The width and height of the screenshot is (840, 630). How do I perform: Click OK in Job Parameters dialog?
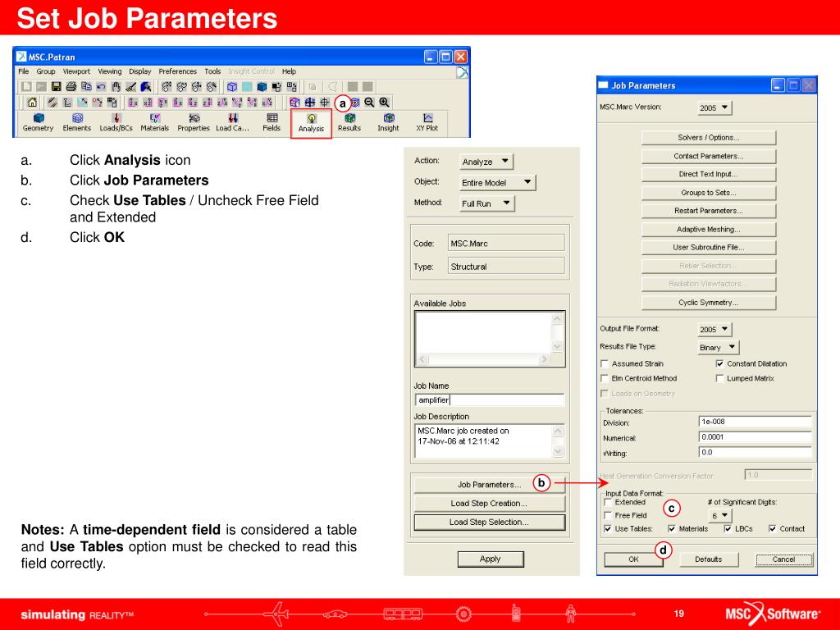coord(634,559)
